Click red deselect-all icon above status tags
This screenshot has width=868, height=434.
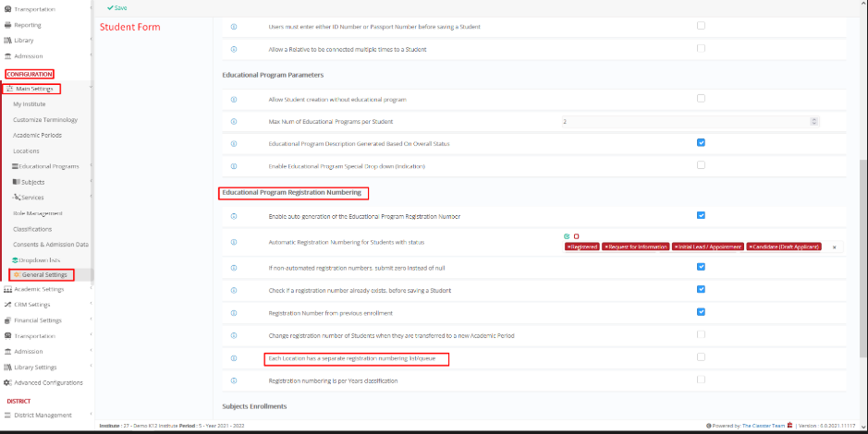pos(576,236)
